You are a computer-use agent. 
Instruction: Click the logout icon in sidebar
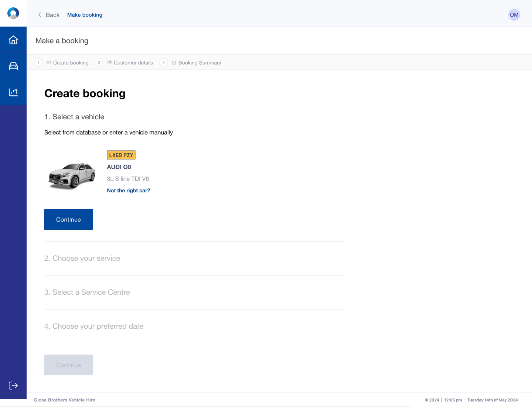click(x=13, y=386)
